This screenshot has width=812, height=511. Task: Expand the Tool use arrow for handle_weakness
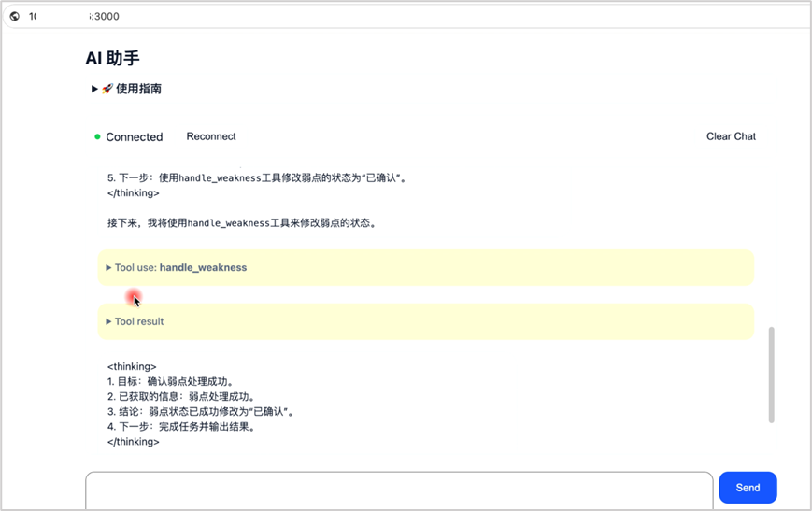pyautogui.click(x=108, y=268)
